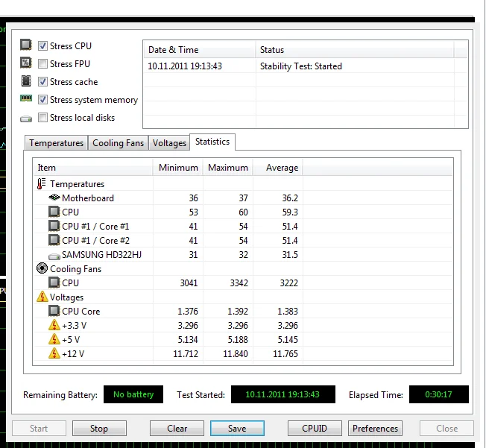
Task: Enable the Stress FPU checkbox
Action: 42,64
